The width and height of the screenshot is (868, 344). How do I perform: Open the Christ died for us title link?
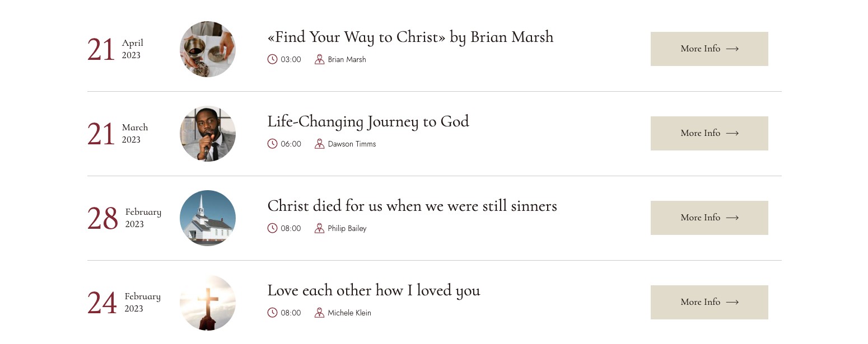click(x=412, y=206)
